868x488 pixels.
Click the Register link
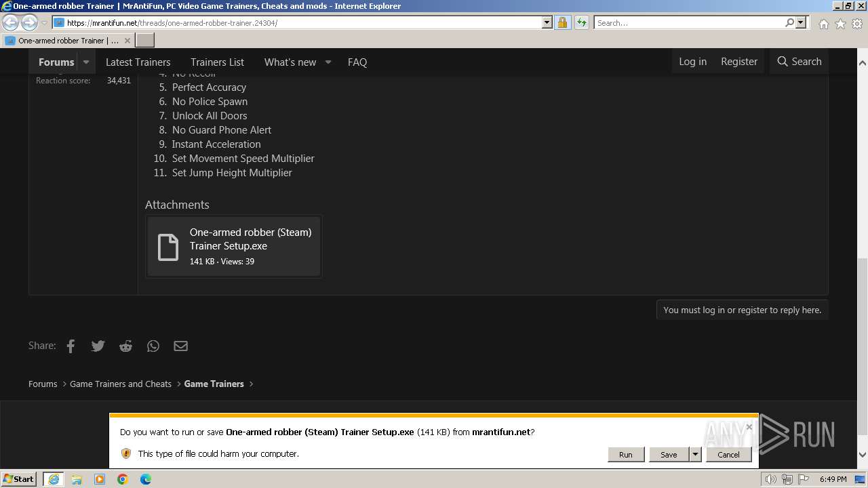739,62
